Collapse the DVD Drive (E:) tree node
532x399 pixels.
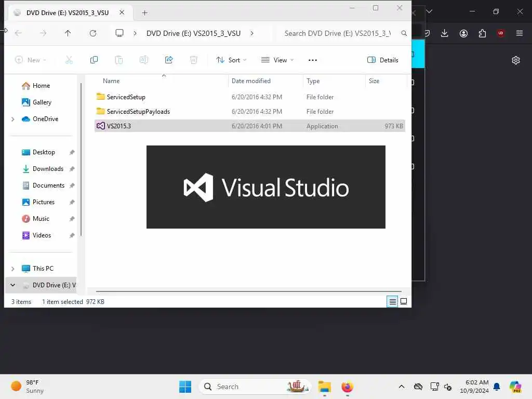(x=13, y=285)
